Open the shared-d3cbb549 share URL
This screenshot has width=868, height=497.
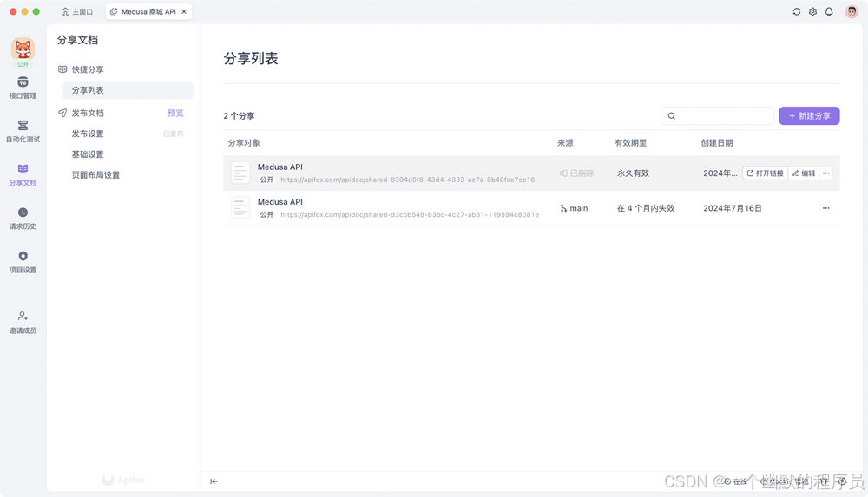point(410,215)
